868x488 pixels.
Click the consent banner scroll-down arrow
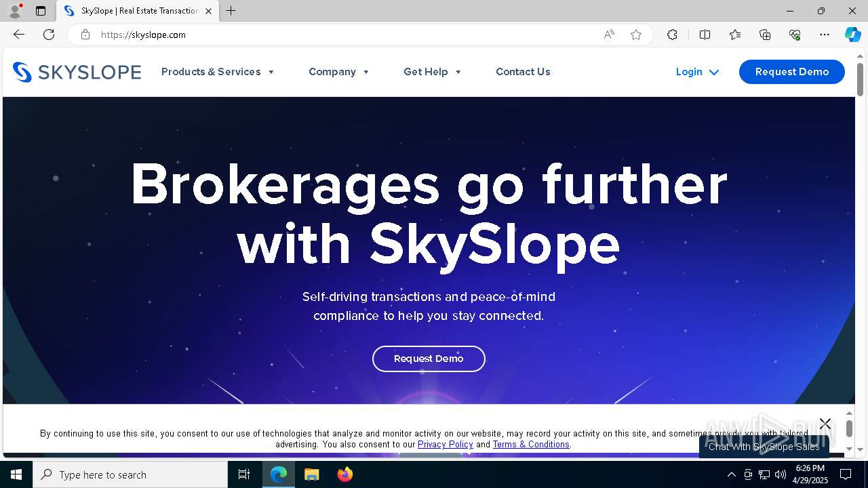click(x=849, y=449)
